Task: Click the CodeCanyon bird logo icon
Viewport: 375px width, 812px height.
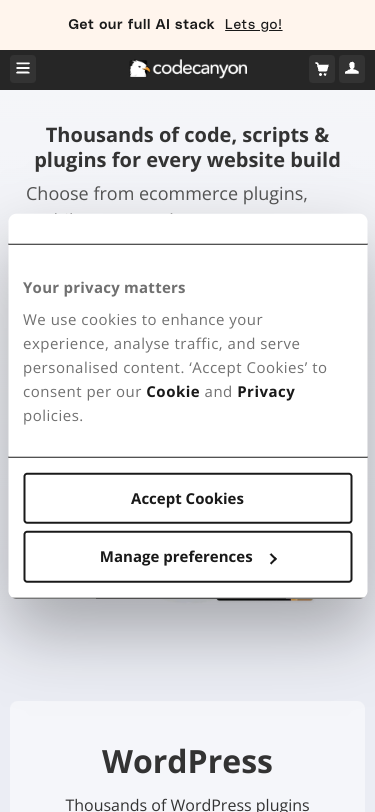Action: coord(139,69)
